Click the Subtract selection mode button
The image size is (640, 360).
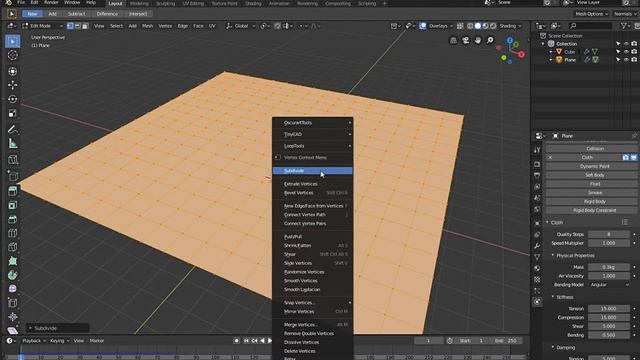pos(76,14)
